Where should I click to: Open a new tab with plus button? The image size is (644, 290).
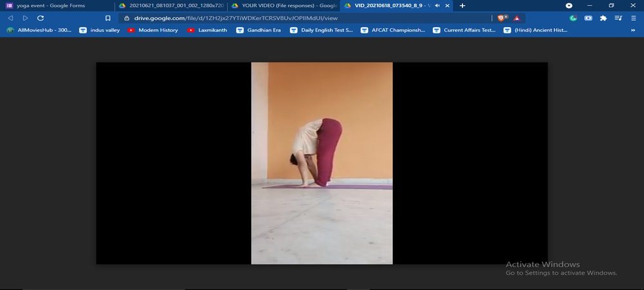(x=462, y=6)
